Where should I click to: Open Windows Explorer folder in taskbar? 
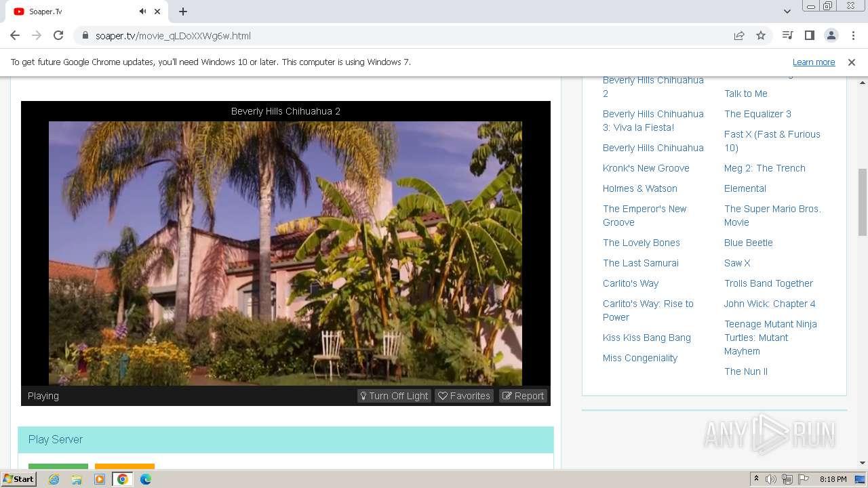[x=77, y=479]
